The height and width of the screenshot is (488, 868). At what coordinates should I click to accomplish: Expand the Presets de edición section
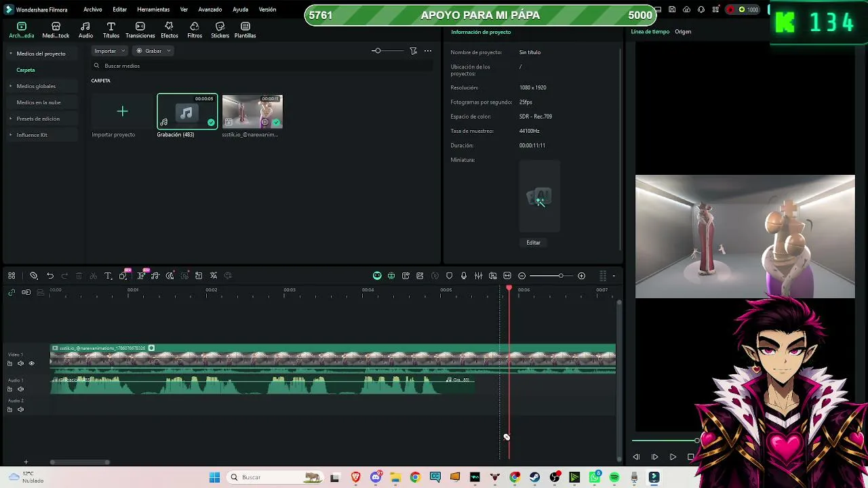[11, 119]
